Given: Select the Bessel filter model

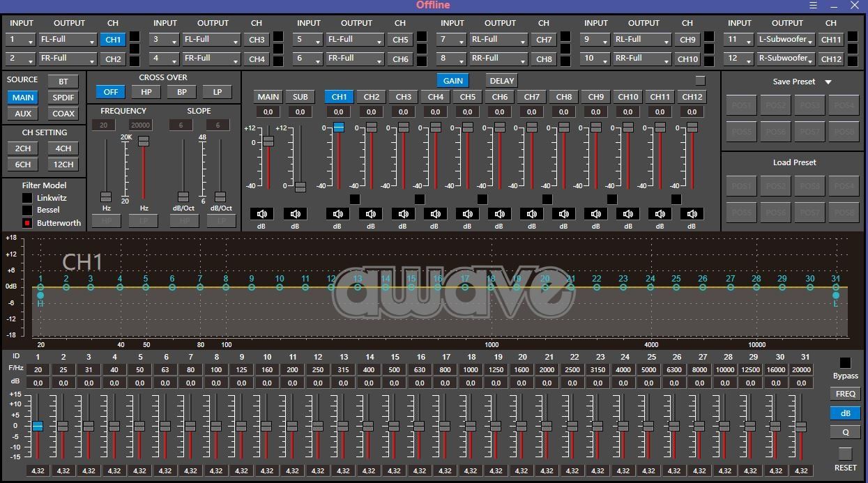Looking at the screenshot, I should coord(27,210).
